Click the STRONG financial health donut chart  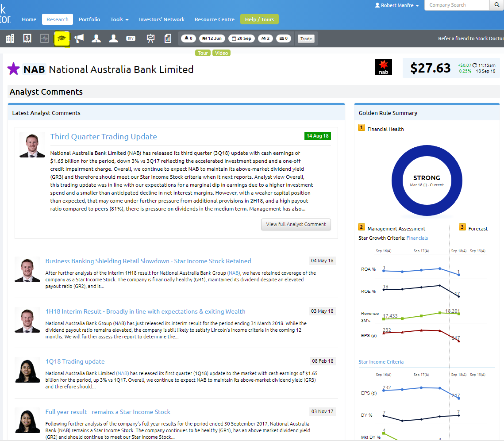click(427, 180)
